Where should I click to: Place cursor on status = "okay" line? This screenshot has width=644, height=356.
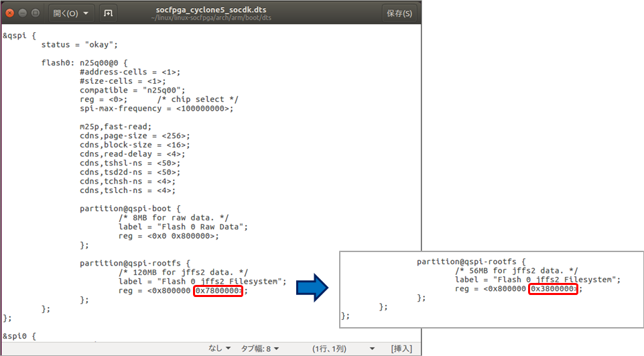79,45
